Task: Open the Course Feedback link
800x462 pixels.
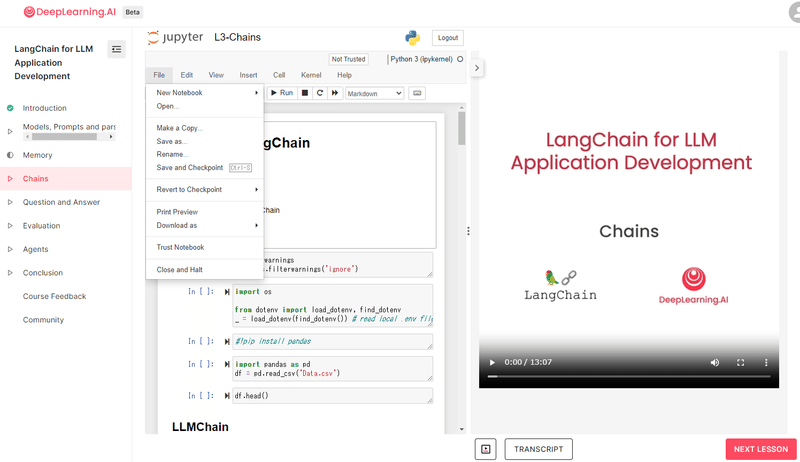Action: 55,296
